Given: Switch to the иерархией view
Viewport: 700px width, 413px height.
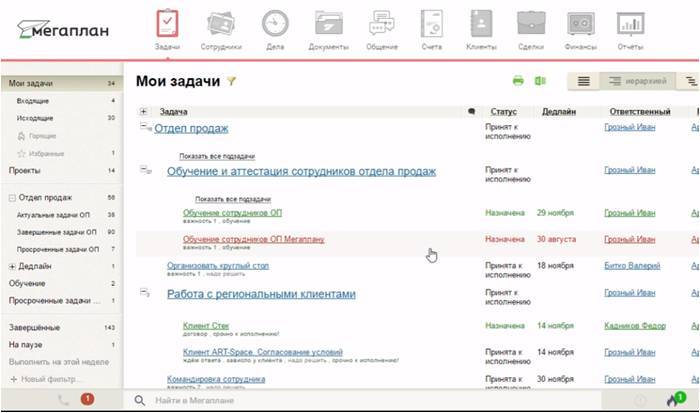Looking at the screenshot, I should tap(630, 81).
